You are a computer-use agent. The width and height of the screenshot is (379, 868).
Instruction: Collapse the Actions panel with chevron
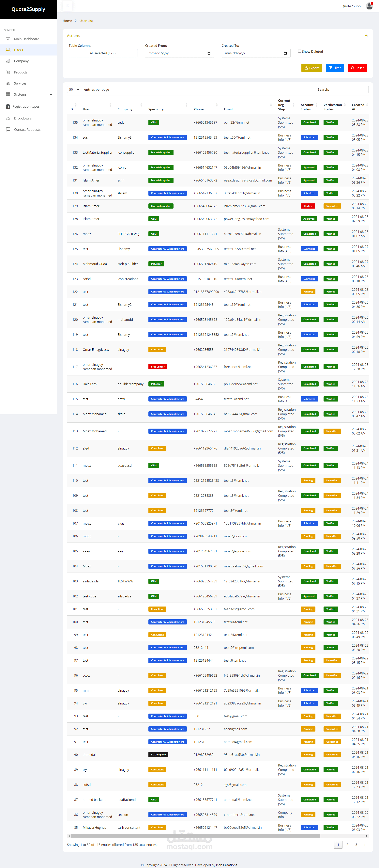point(366,36)
